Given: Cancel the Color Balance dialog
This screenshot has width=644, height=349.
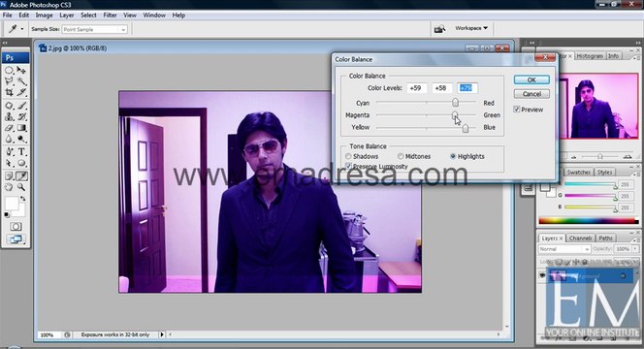Looking at the screenshot, I should (531, 94).
